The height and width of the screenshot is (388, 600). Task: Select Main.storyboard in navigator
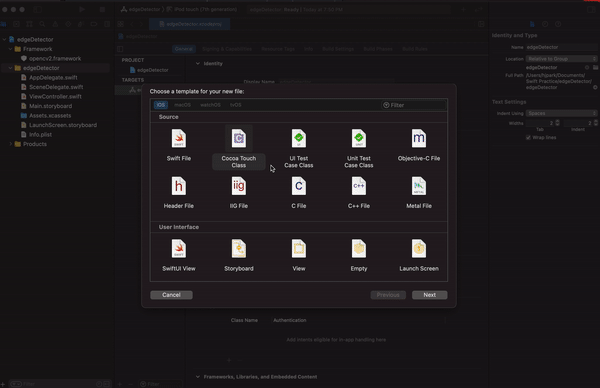(51, 106)
